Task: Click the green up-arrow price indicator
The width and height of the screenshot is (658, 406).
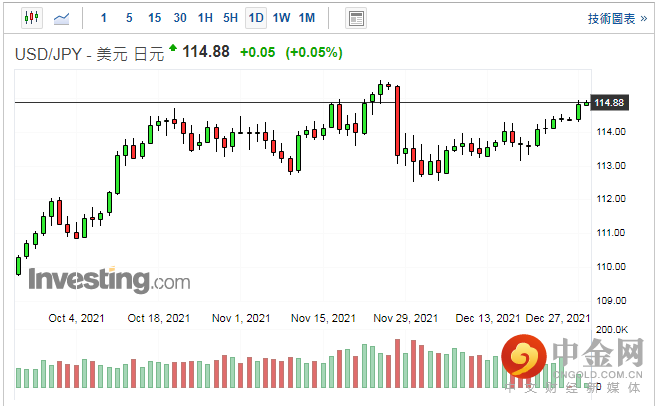Action: tap(174, 49)
